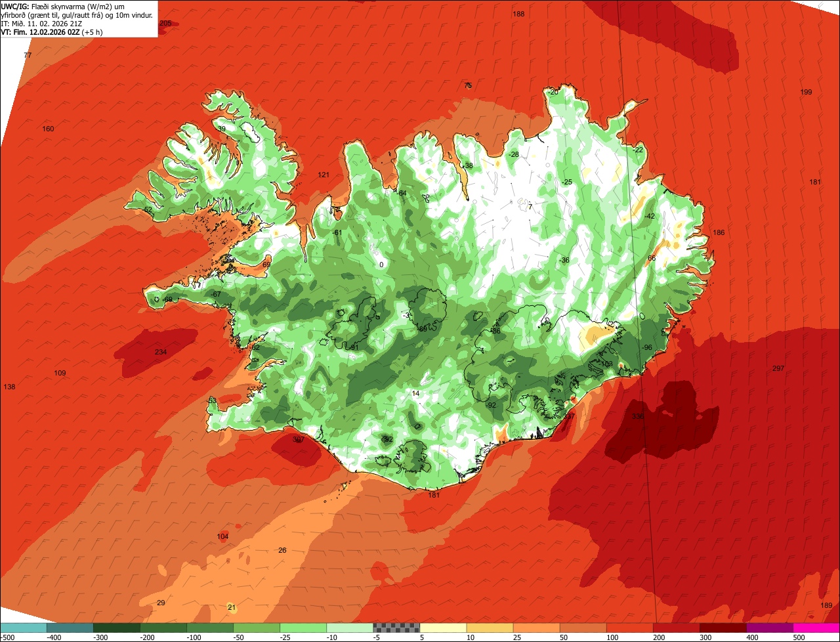The image size is (840, 642).
Task: Click the '-500' legend tick label
Action: (x=7, y=637)
